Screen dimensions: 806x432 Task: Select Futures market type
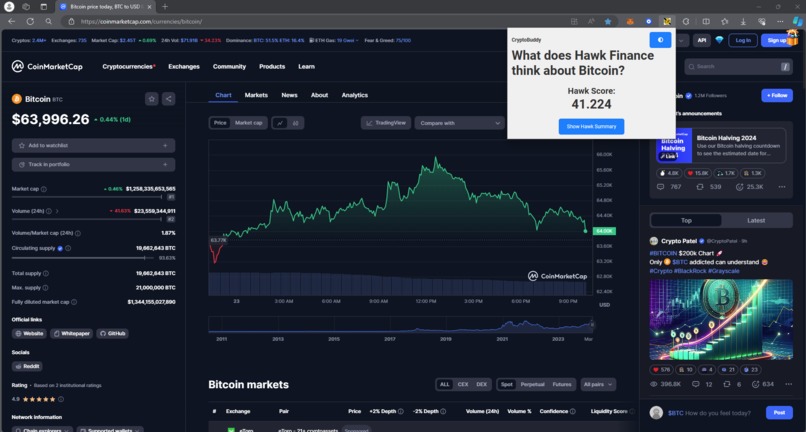(562, 384)
